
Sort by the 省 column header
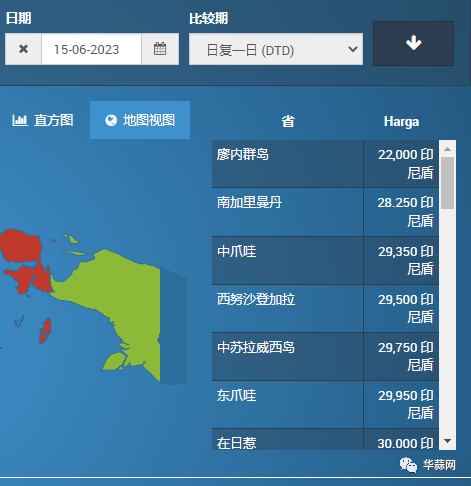[x=288, y=121]
